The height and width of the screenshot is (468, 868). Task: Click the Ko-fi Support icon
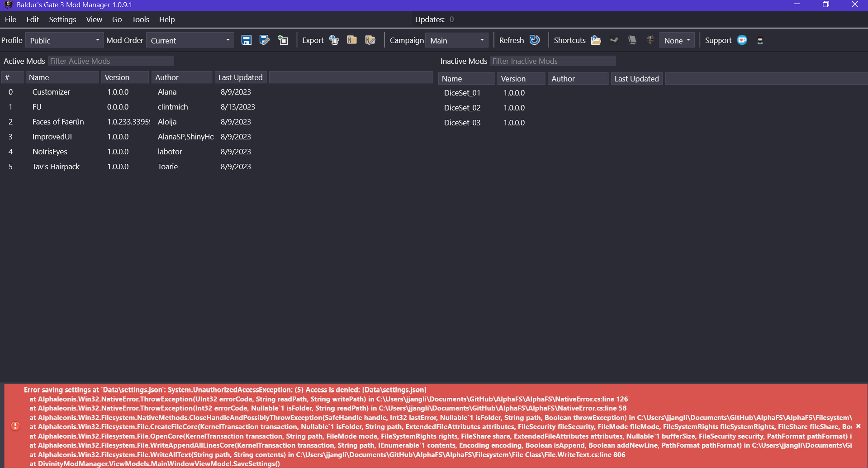click(x=742, y=40)
